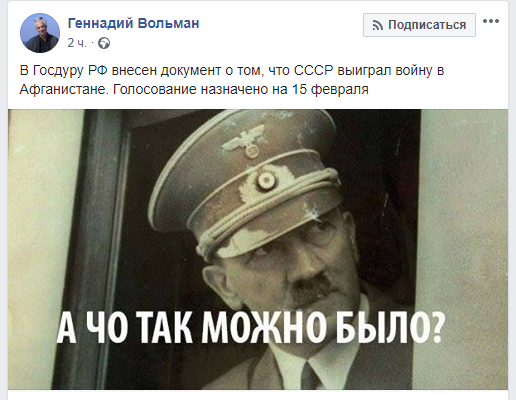Image resolution: width=516 pixels, height=400 pixels.
Task: Open the three-dot post options menu
Action: point(491,21)
